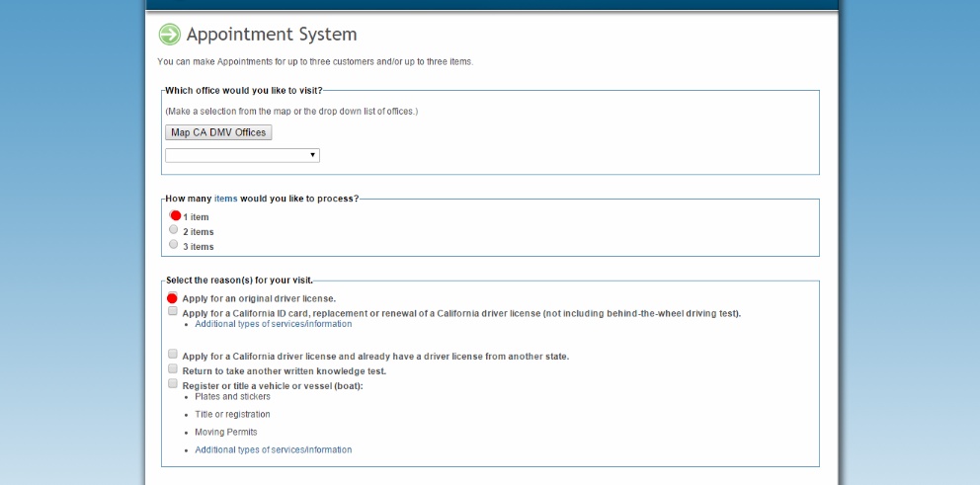Follow the blue "items" link in the question

tap(225, 199)
